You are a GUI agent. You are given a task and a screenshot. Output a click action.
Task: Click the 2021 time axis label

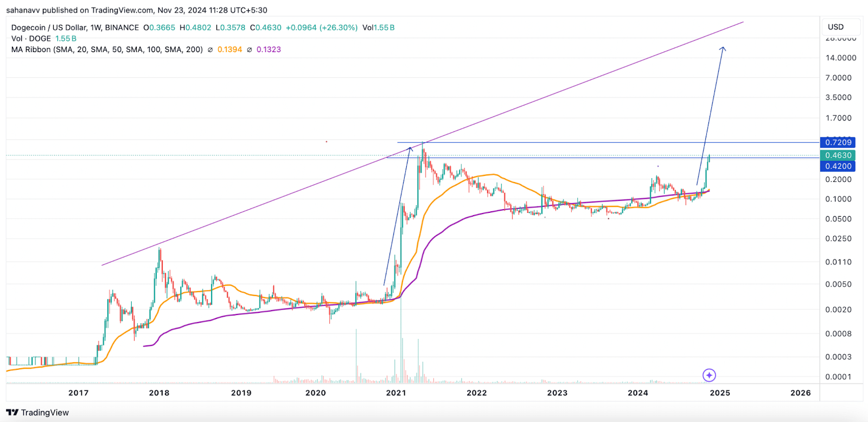[x=395, y=393]
